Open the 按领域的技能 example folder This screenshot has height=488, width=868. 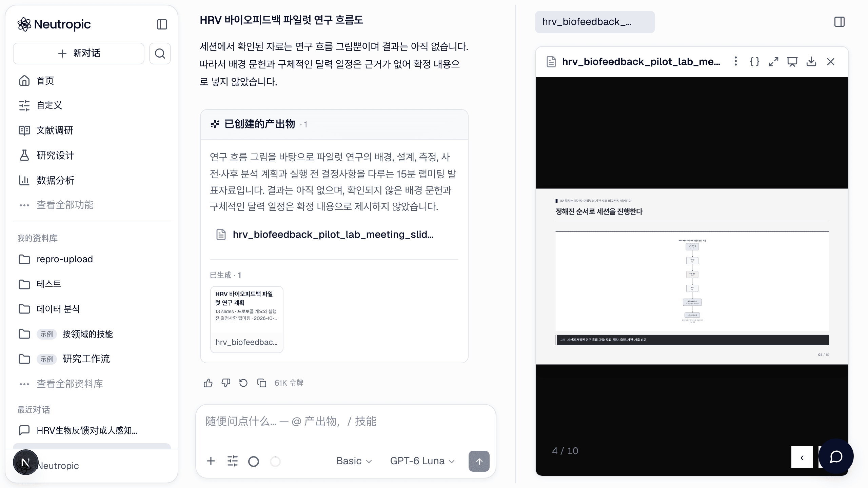click(x=92, y=334)
